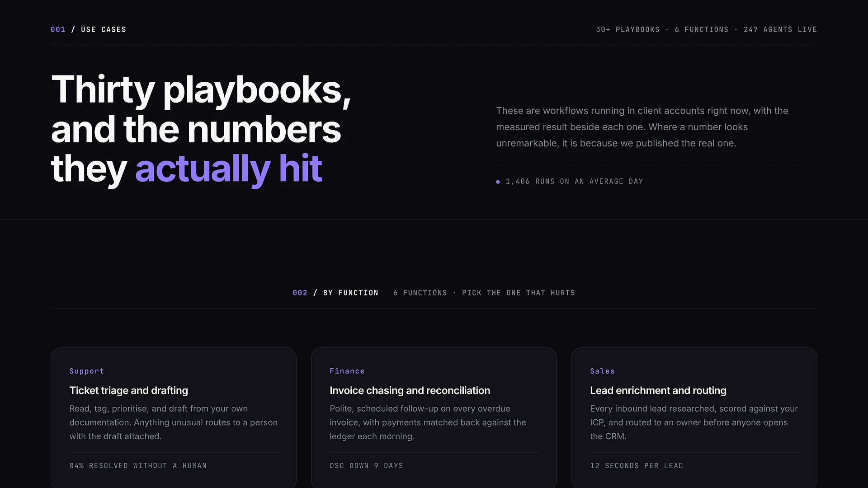Click the Sales card description about inbound leads
The height and width of the screenshot is (488, 868).
pos(694,422)
